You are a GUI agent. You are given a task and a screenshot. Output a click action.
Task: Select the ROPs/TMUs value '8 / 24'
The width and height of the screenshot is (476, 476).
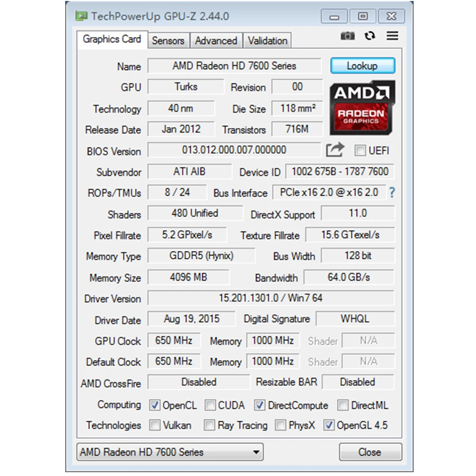click(177, 192)
